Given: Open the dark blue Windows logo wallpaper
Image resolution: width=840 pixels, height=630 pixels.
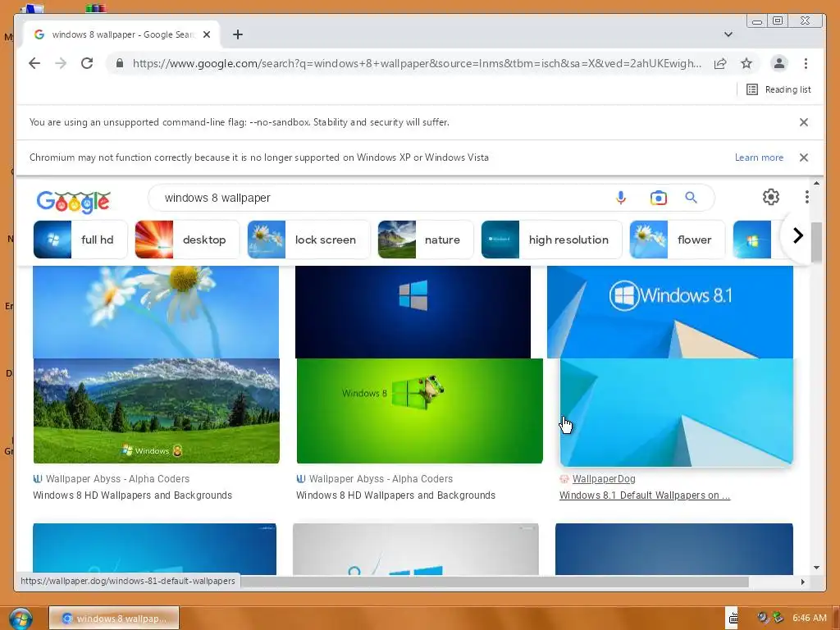Looking at the screenshot, I should 413,312.
